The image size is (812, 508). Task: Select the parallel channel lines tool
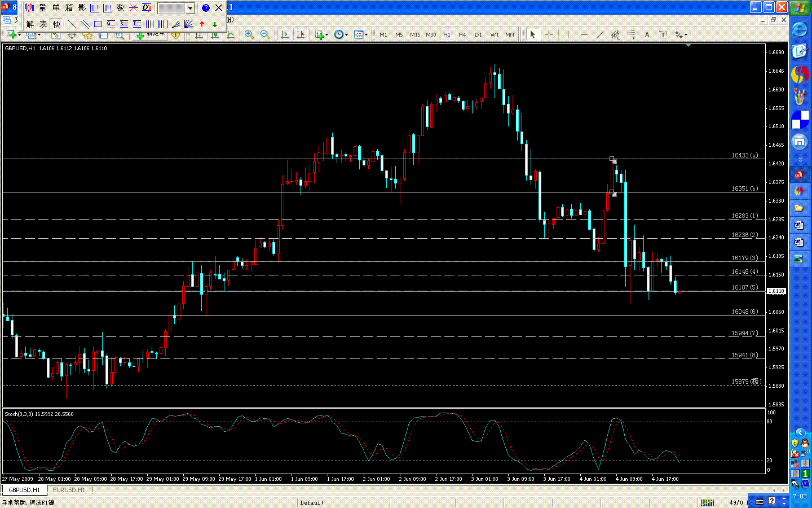coord(85,24)
